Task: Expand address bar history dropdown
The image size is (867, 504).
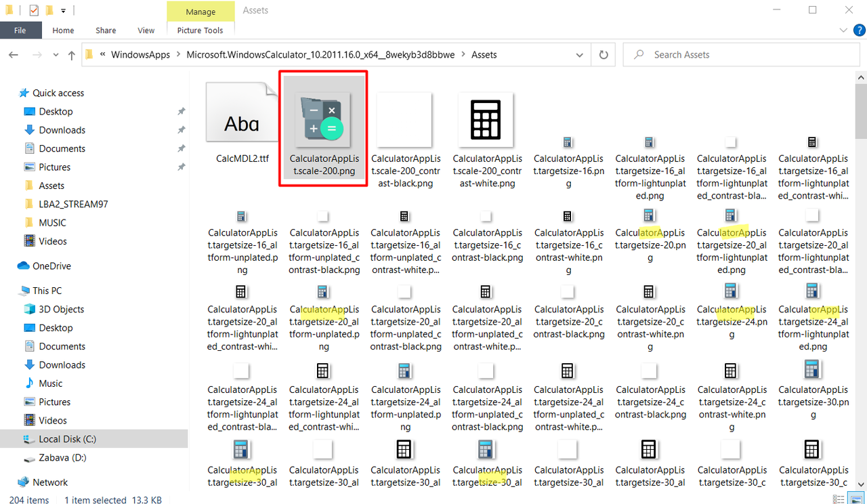Action: tap(580, 55)
